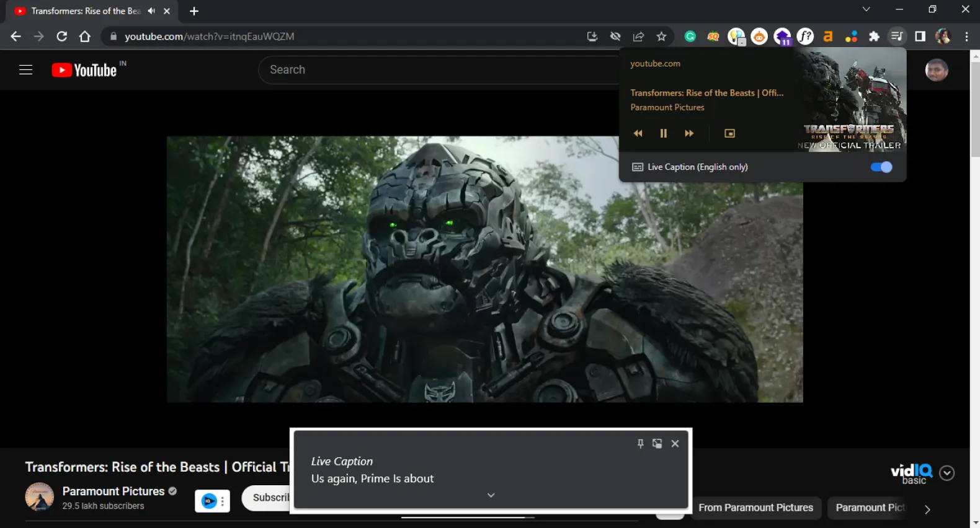Open the SQ extension icon
The height and width of the screenshot is (528, 980).
pos(713,37)
